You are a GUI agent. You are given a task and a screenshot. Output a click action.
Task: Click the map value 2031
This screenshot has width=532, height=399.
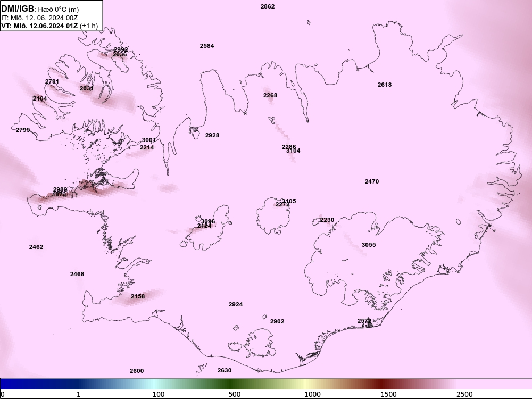click(x=87, y=88)
